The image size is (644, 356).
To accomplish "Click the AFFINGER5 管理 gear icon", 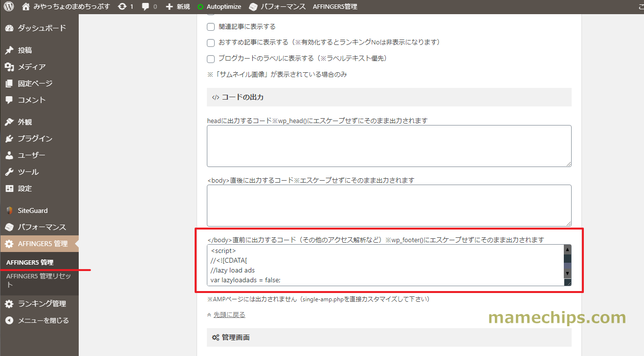I will tap(9, 244).
